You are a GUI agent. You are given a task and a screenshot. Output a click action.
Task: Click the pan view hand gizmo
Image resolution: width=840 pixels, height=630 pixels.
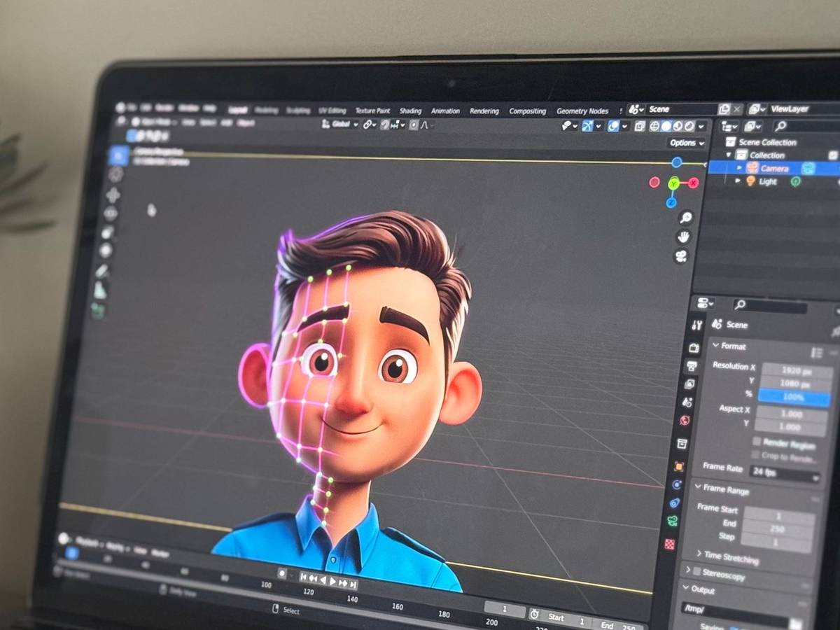684,237
